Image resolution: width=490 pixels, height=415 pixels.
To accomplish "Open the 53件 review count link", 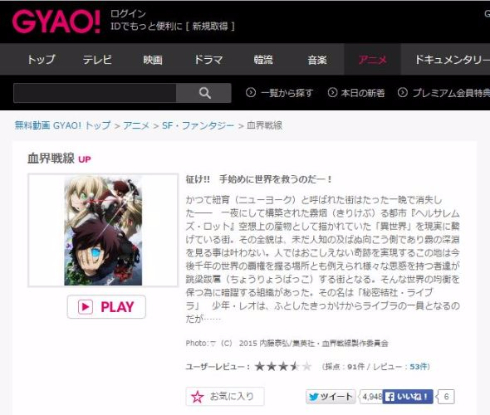I will click(x=418, y=367).
